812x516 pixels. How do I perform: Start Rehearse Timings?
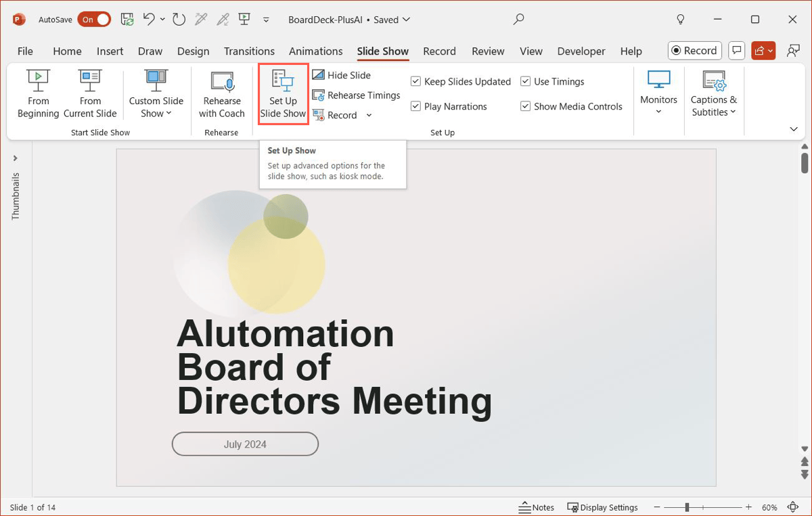click(x=357, y=95)
